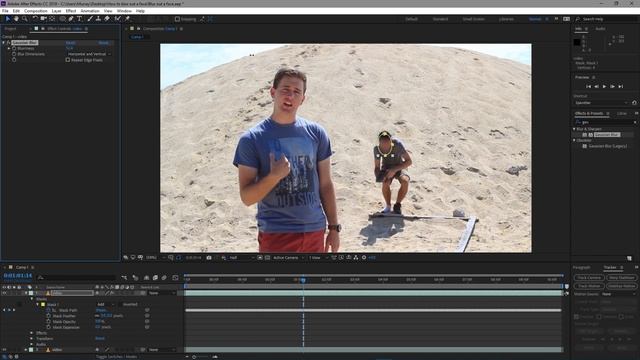Select the Clone Stamp tool

98,19
